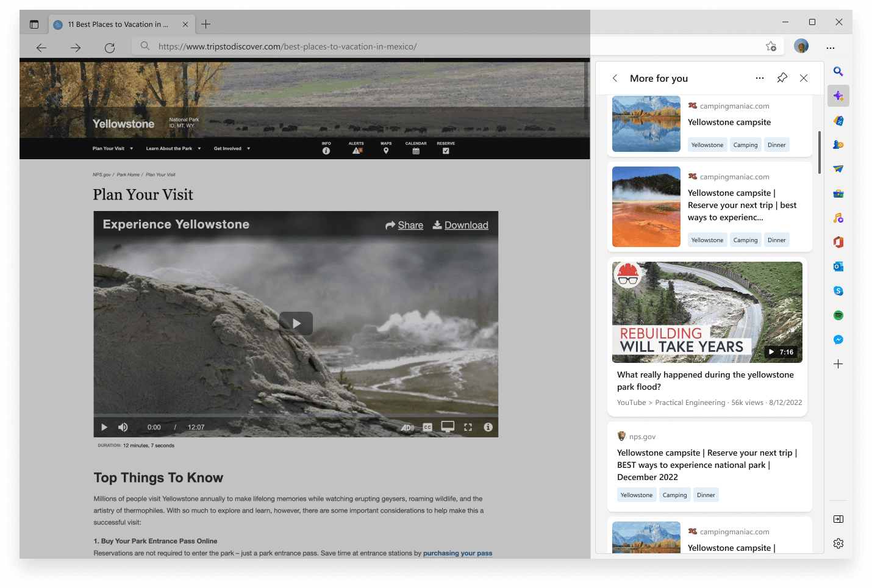Viewport: 872px width, 588px height.
Task: Launch Messenger from the sidebar
Action: pyautogui.click(x=838, y=340)
